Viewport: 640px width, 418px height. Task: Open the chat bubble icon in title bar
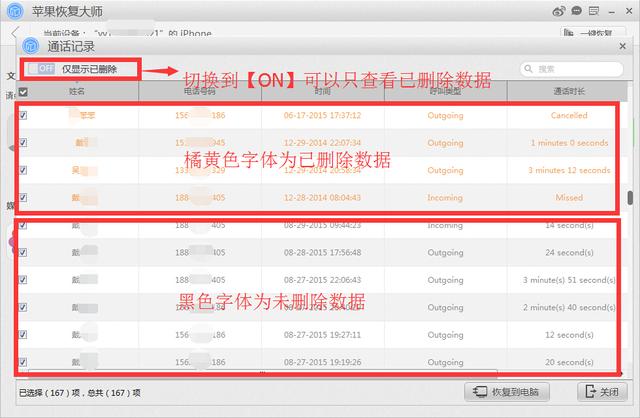pos(577,11)
